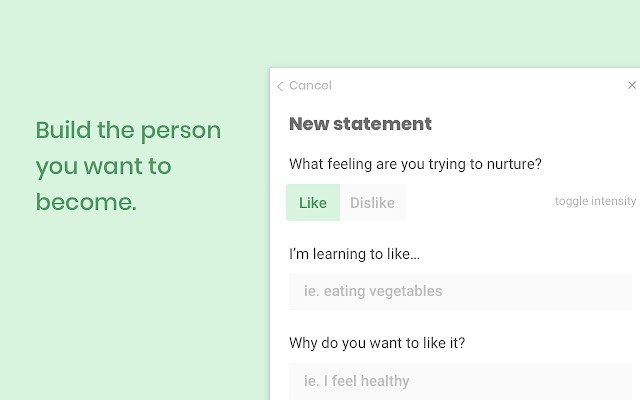
Task: Cancel the new statement
Action: pyautogui.click(x=310, y=86)
